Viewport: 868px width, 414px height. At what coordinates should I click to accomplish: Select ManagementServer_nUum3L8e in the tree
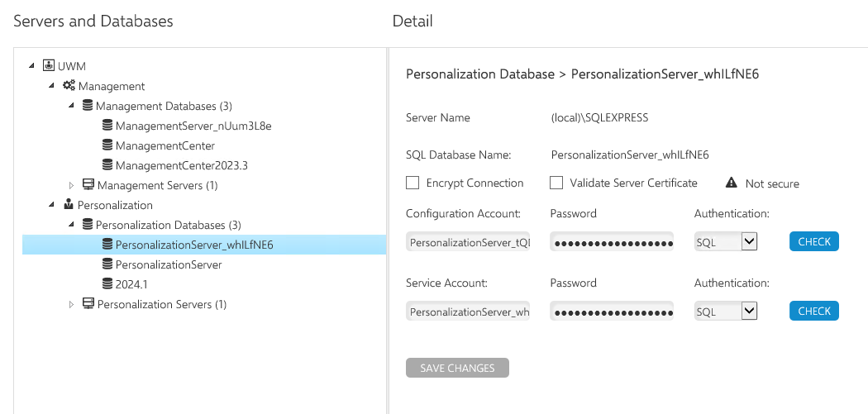[193, 126]
